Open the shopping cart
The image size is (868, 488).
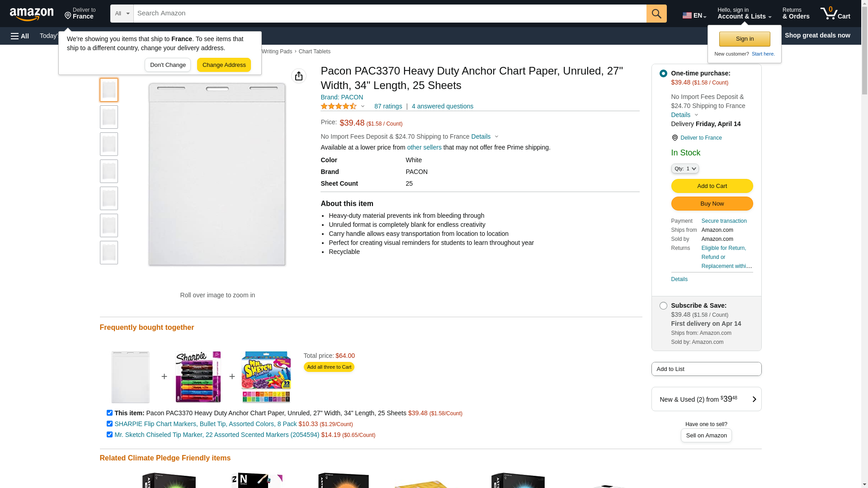coord(835,14)
